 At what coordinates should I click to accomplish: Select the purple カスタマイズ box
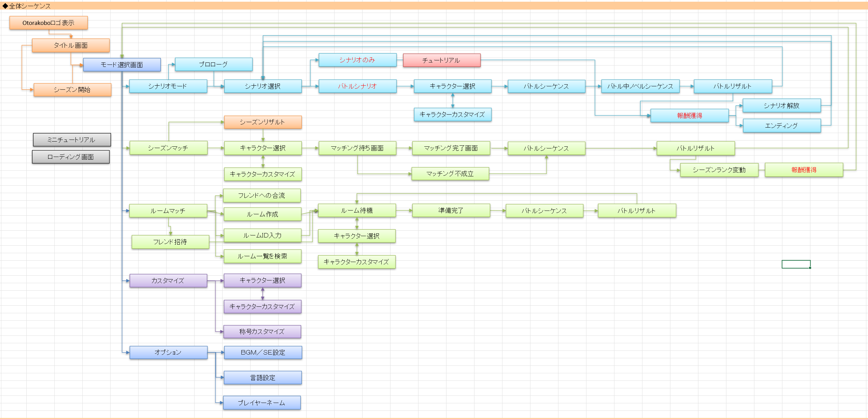[x=168, y=280]
